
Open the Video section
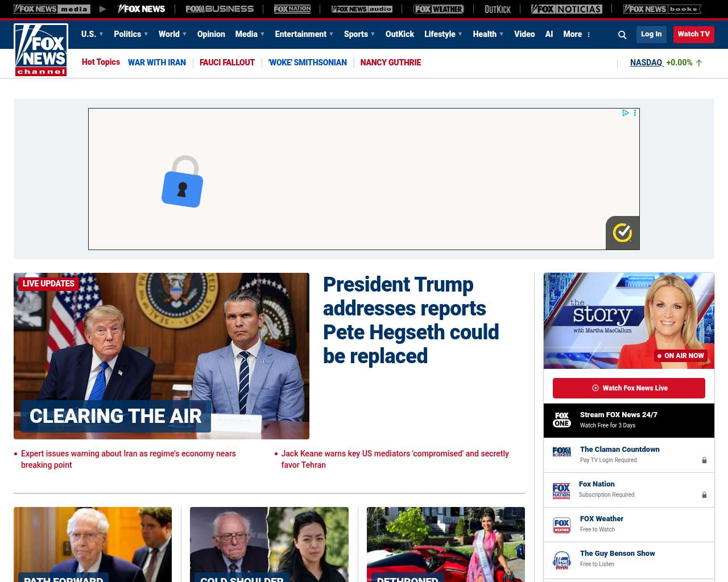point(524,34)
